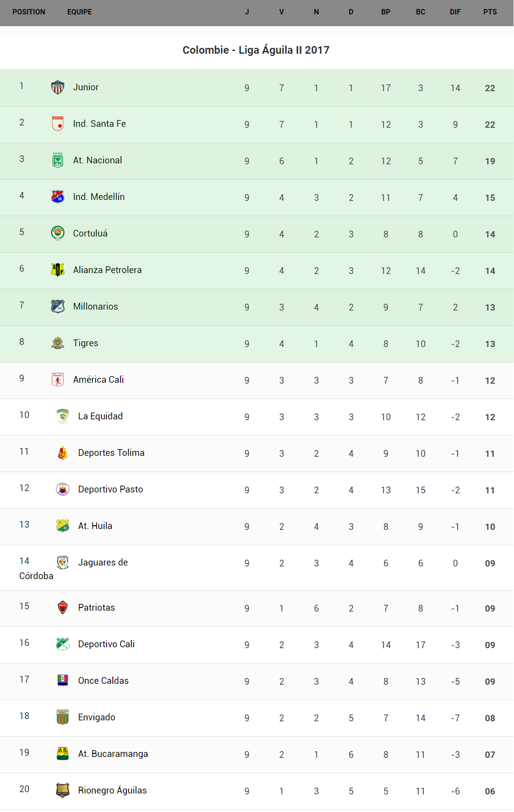The height and width of the screenshot is (812, 514).
Task: Click the Millonarios blue crest icon
Action: 58,306
